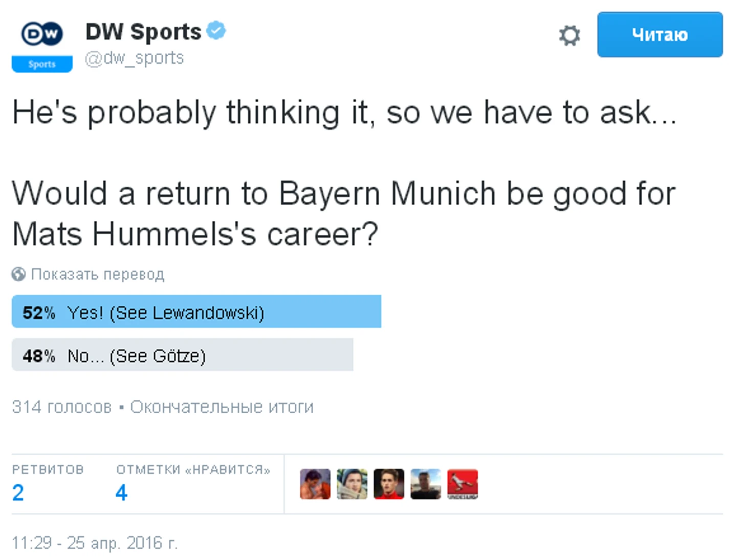The width and height of the screenshot is (747, 560).
Task: Open the red Bundesliga logo avatar
Action: coord(463,484)
